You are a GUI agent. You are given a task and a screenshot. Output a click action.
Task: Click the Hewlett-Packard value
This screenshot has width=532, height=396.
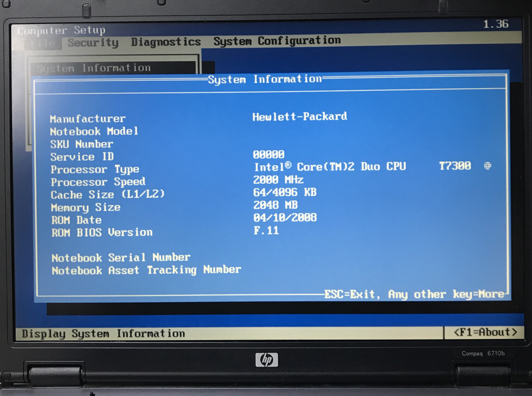(300, 116)
